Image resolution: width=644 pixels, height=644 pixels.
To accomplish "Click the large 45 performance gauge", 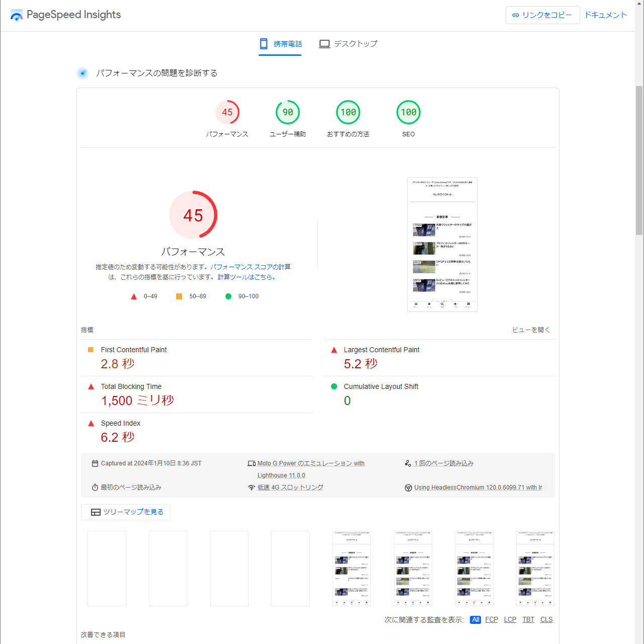I will click(x=193, y=215).
